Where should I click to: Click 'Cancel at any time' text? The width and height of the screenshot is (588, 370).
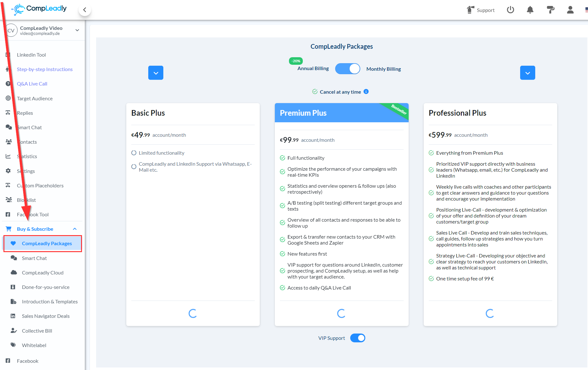pyautogui.click(x=340, y=92)
